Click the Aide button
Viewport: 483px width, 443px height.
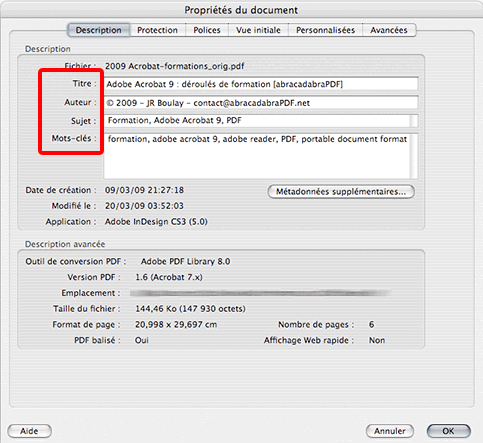click(x=29, y=431)
